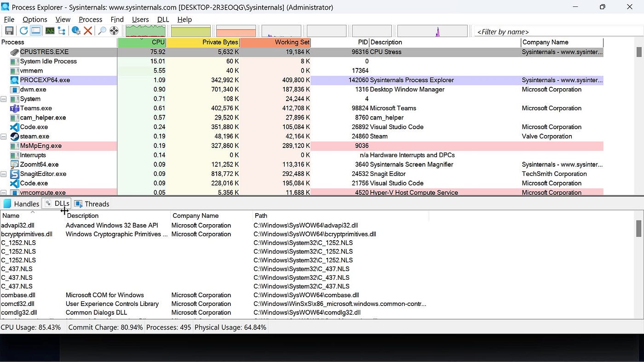Click the Refresh Now toolbar icon
The height and width of the screenshot is (362, 644).
click(23, 30)
